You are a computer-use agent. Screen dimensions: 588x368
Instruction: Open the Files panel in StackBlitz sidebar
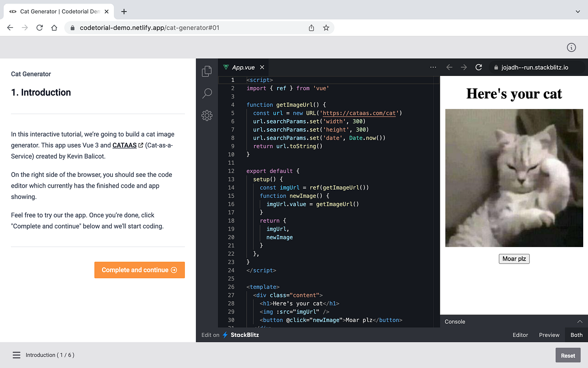tap(207, 71)
